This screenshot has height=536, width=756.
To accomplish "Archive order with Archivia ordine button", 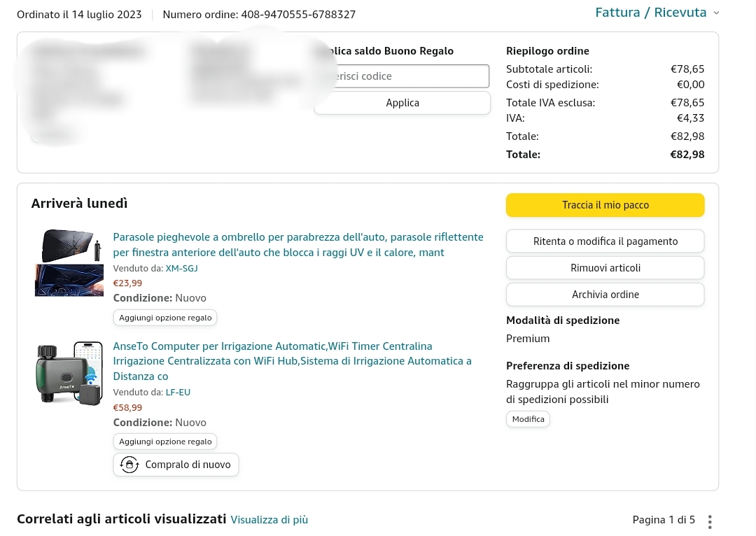I will (x=605, y=295).
